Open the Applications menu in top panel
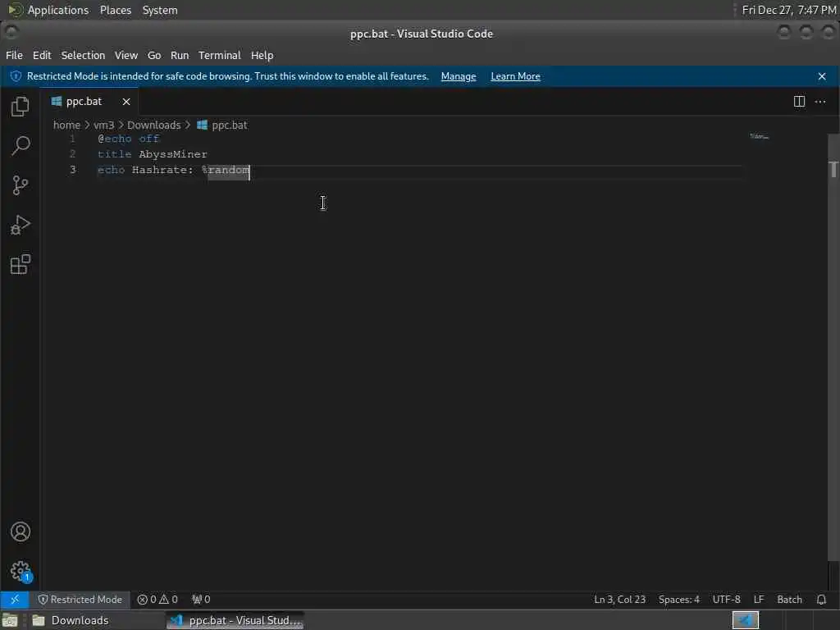 58,10
